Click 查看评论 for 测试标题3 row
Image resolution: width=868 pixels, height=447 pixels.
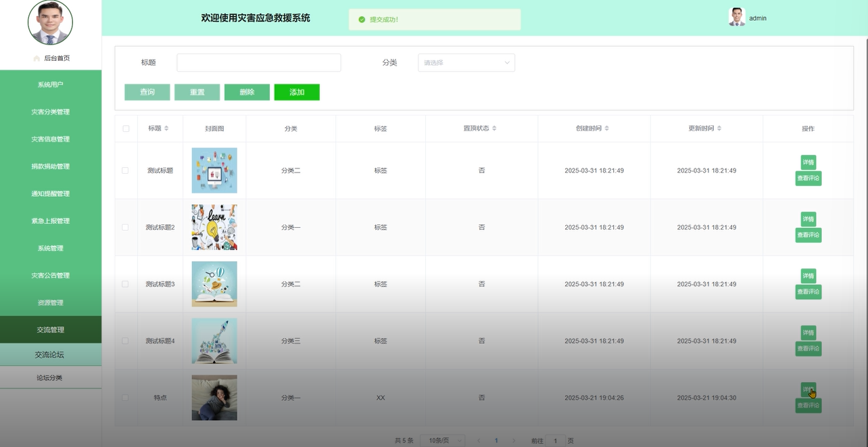[809, 292]
